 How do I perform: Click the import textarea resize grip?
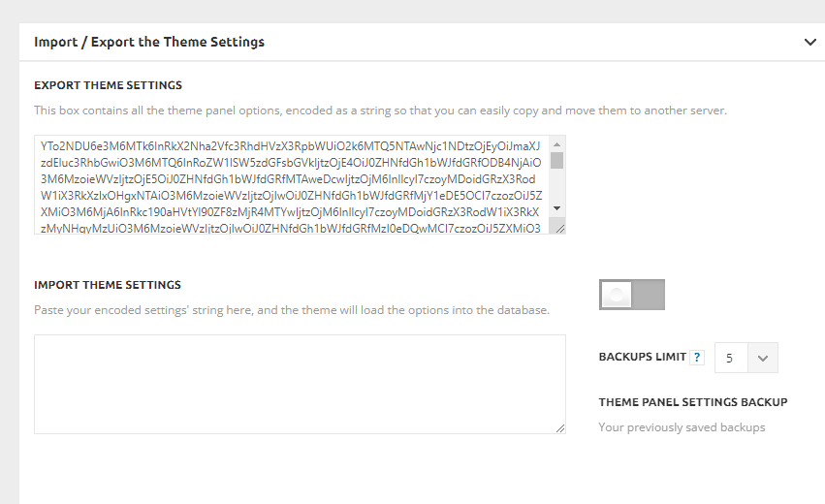tap(559, 428)
